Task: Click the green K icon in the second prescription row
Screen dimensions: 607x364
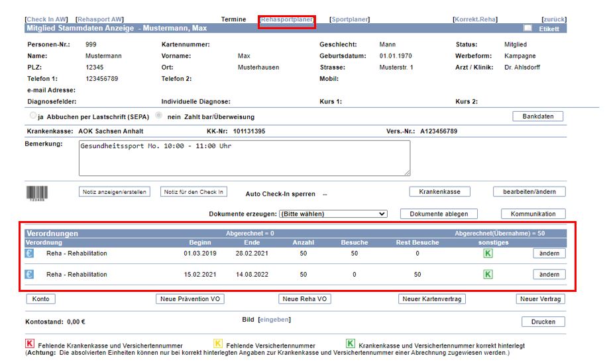Action: pos(488,274)
